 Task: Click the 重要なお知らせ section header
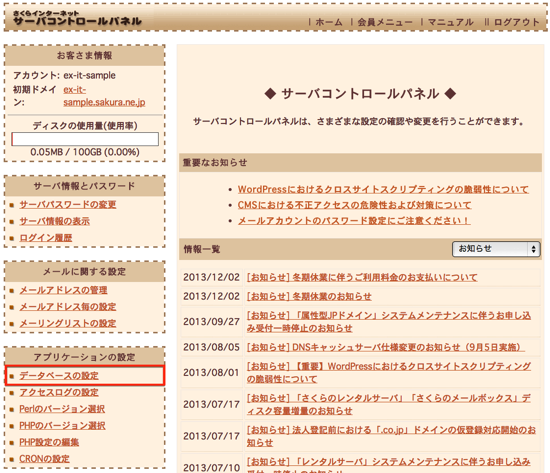(360, 162)
